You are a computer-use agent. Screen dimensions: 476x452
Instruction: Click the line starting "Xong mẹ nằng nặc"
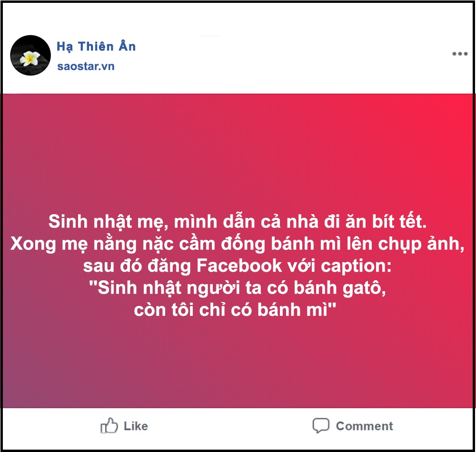pyautogui.click(x=237, y=244)
